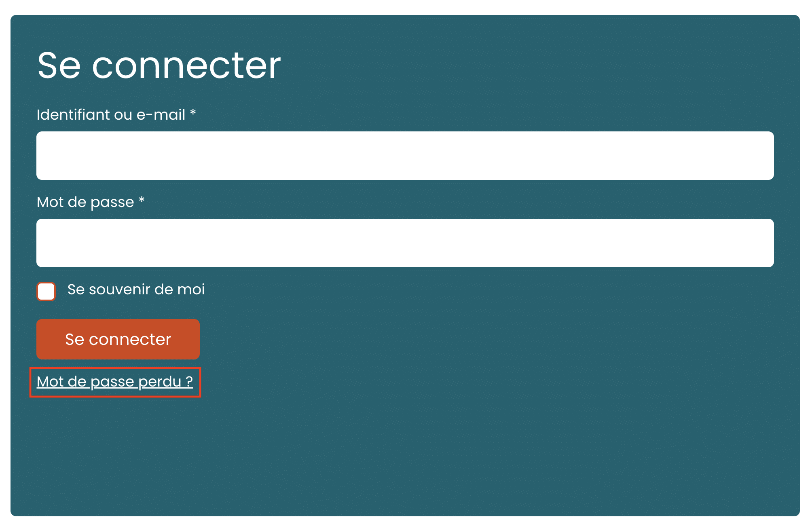The height and width of the screenshot is (524, 812).
Task: Click the word "perdu" in the underlined link
Action: (160, 382)
